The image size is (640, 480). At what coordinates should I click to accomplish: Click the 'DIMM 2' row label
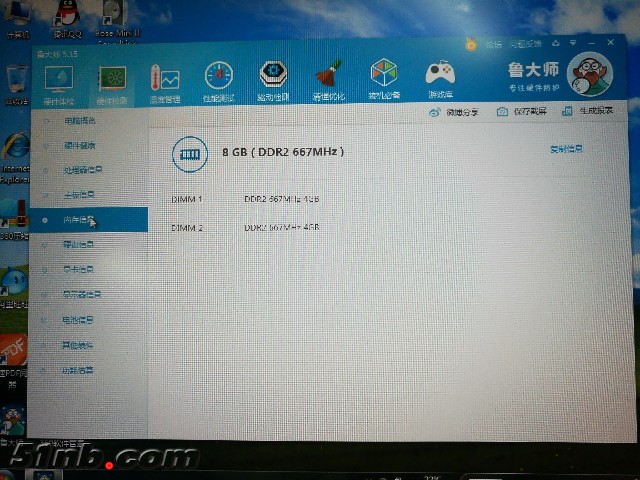tap(187, 228)
